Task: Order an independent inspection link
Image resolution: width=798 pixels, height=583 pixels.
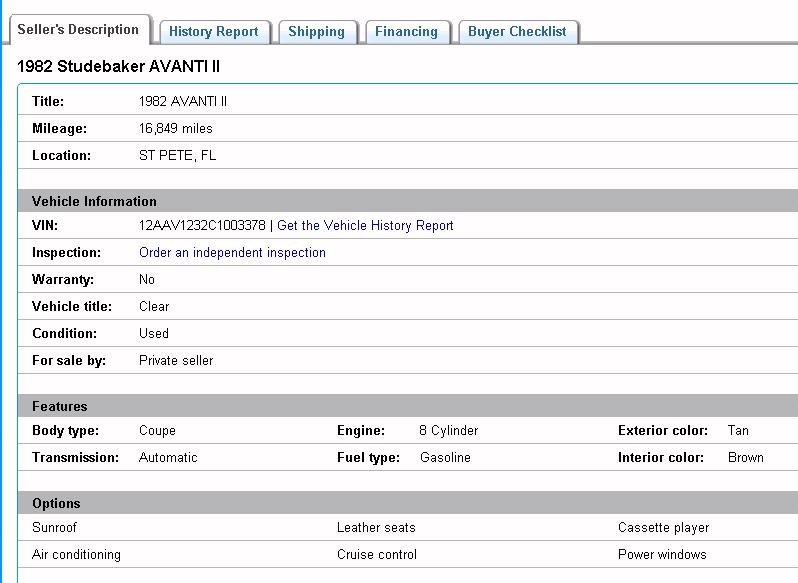Action: pyautogui.click(x=232, y=253)
